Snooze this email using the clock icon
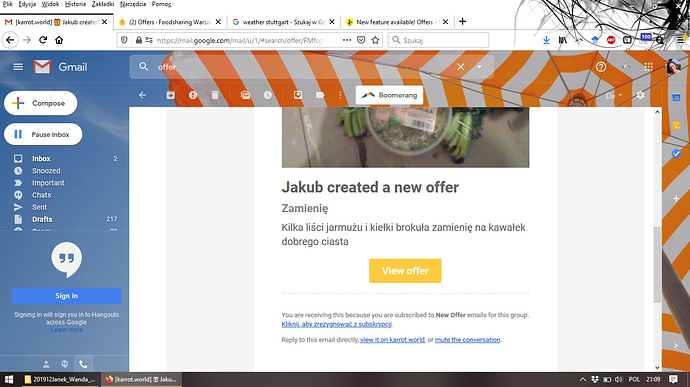The height and width of the screenshot is (387, 690). click(268, 95)
